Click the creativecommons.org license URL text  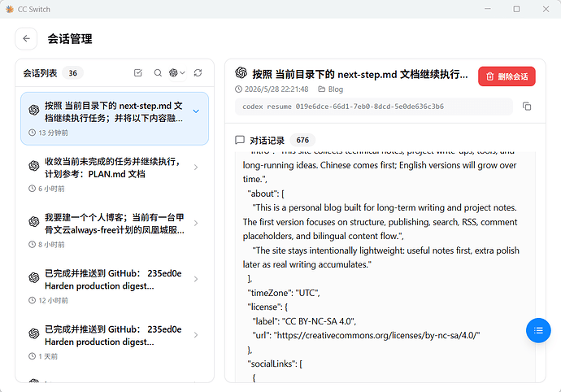point(377,335)
